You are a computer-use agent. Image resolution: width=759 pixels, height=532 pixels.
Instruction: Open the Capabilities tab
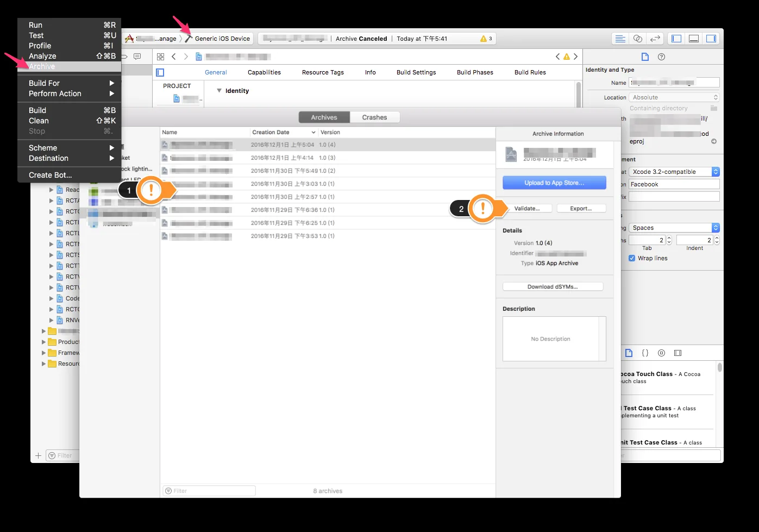[x=264, y=72]
